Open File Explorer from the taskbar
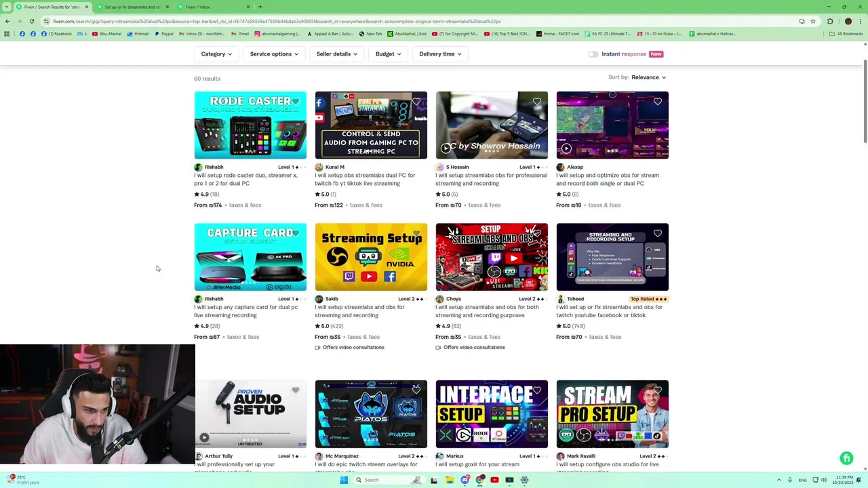Image resolution: width=868 pixels, height=488 pixels. [450, 480]
